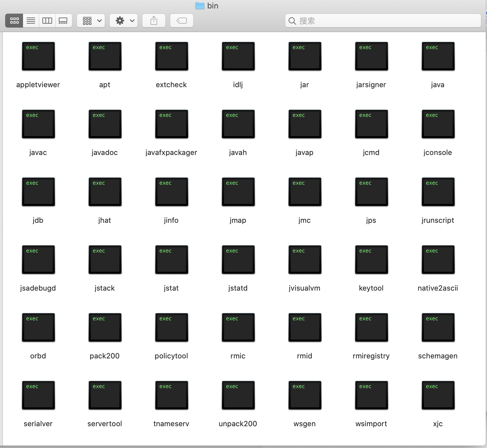Viewport: 487px width, 448px height.
Task: Click in the search field
Action: click(x=383, y=21)
